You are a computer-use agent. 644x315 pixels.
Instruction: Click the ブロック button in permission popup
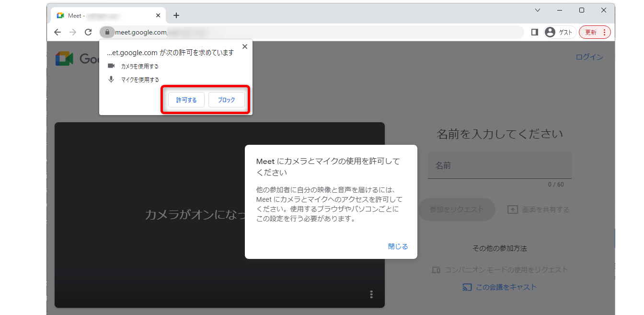click(226, 100)
